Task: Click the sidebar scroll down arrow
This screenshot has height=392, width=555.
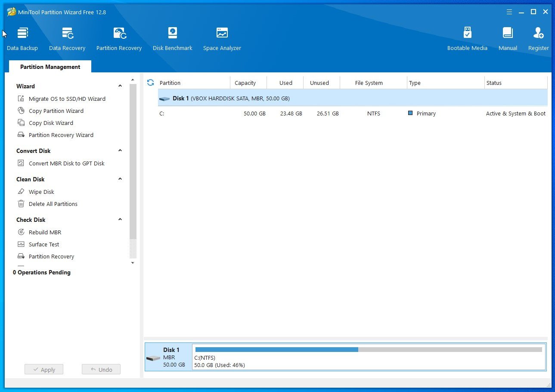Action: pyautogui.click(x=133, y=263)
